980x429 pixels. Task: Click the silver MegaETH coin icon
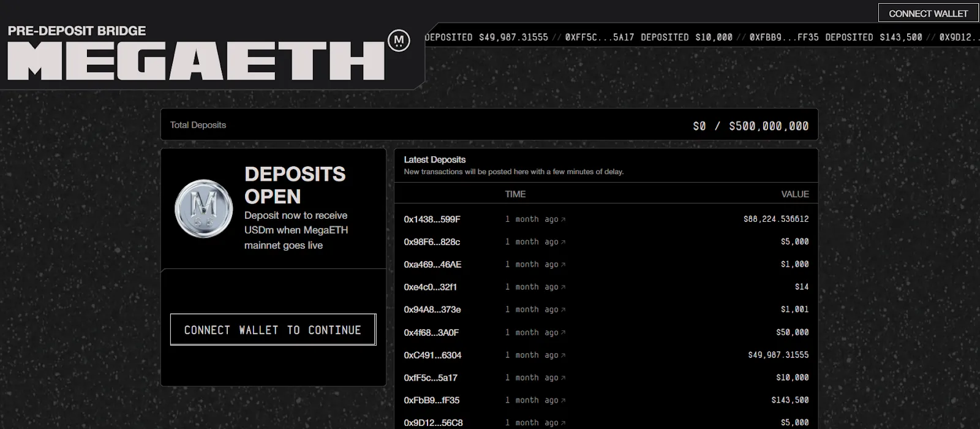point(204,209)
